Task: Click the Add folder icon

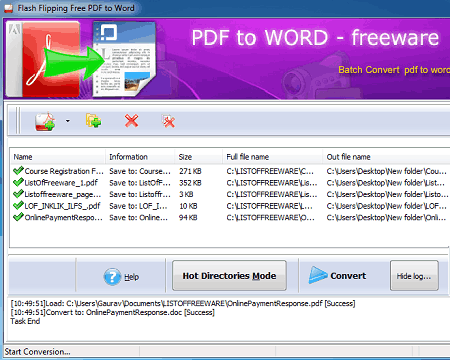Action: [x=93, y=121]
